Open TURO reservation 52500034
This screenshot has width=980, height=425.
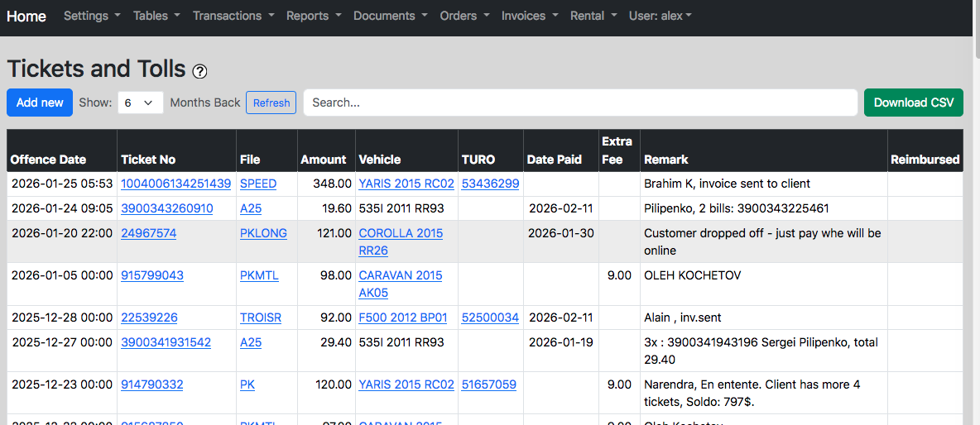pyautogui.click(x=490, y=318)
